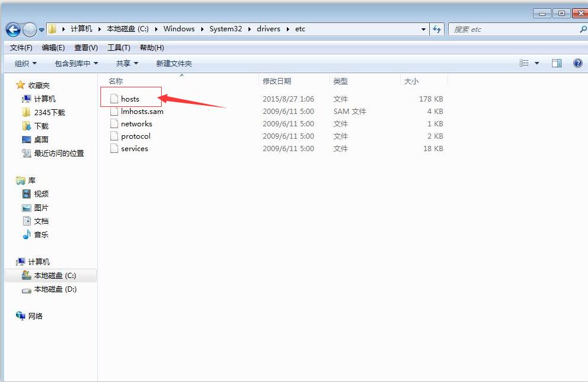The width and height of the screenshot is (588, 382).
Task: Open the 帮助(H) menu
Action: point(152,48)
